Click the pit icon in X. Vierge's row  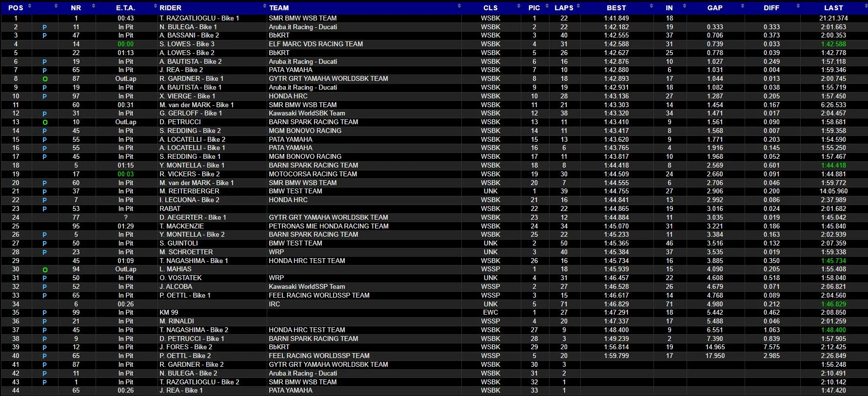45,96
